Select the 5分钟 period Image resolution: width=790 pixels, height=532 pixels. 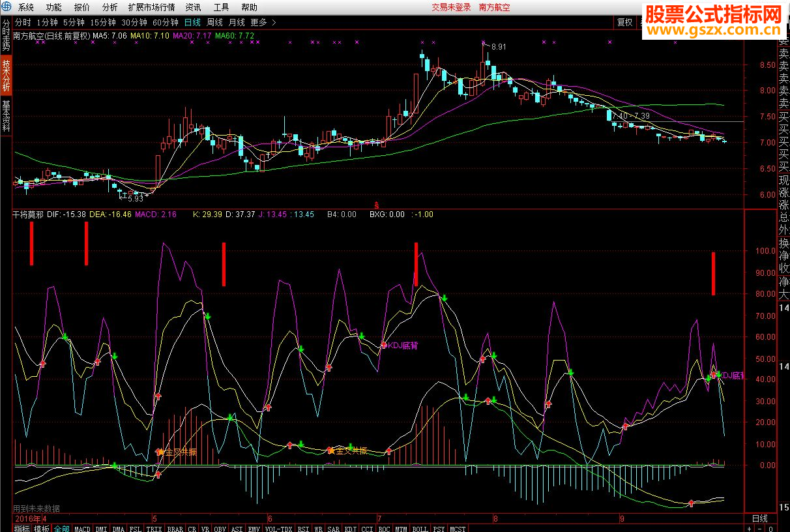[74, 22]
